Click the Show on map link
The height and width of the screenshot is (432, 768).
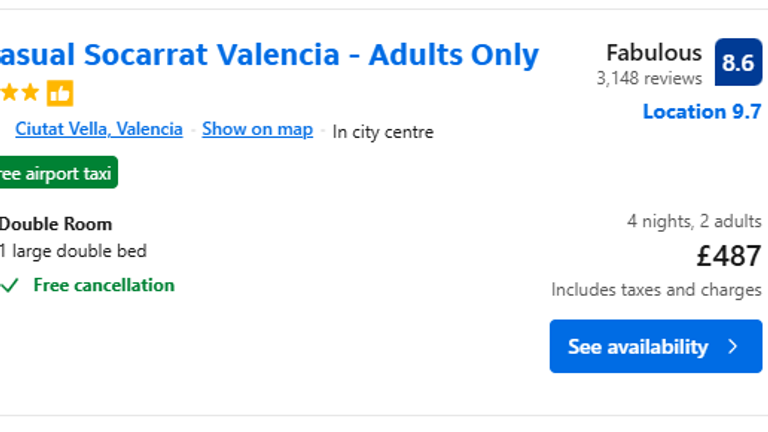(x=257, y=129)
